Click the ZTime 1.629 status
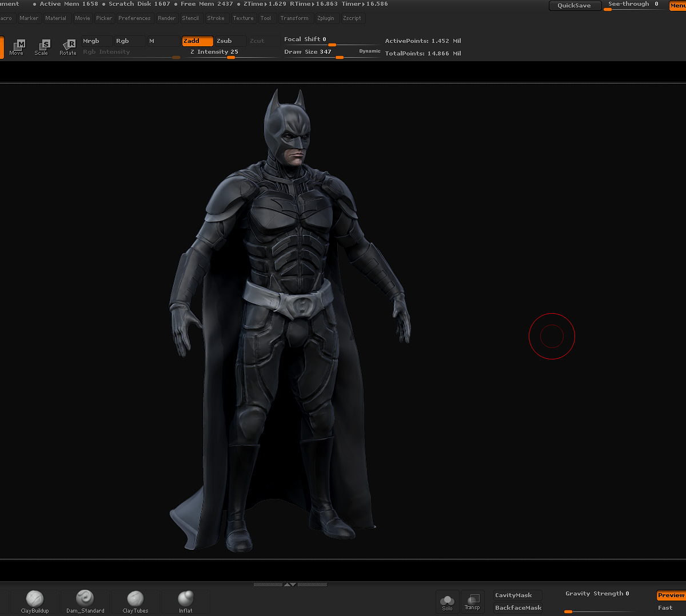Viewport: 686px width, 616px height. click(265, 4)
